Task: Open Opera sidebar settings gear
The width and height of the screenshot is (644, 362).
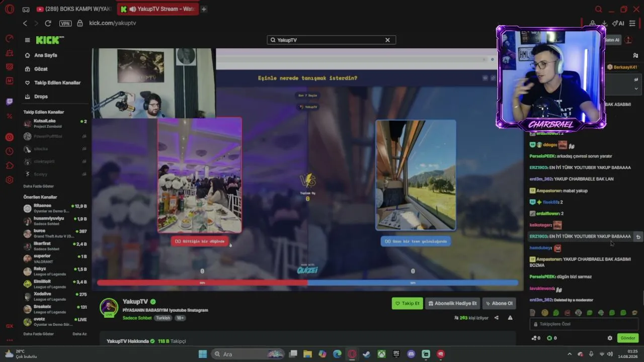Action: 9,180
